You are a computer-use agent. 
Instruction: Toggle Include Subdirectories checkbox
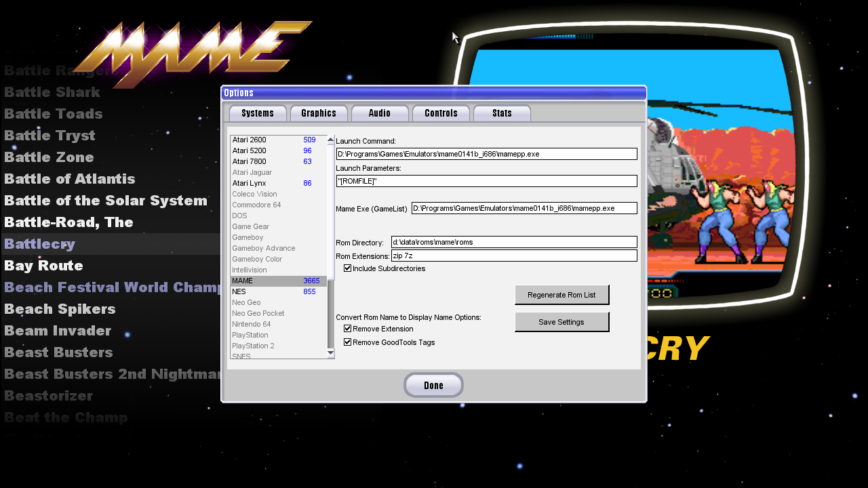click(348, 268)
